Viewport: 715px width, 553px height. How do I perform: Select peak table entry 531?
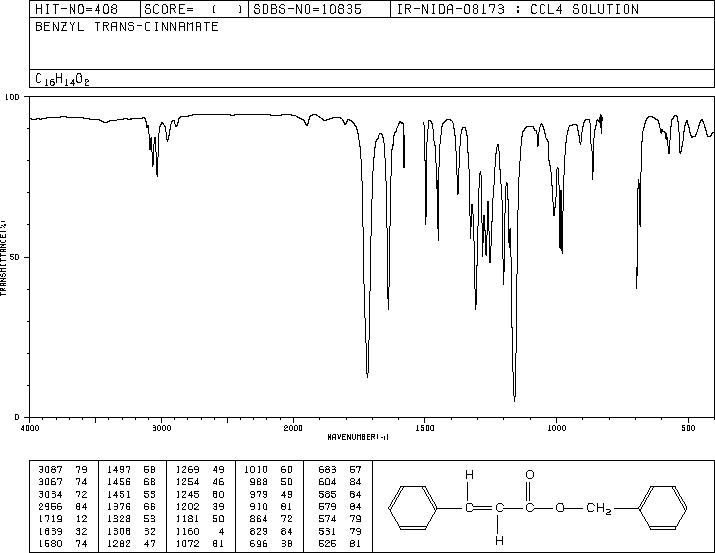coord(327,531)
